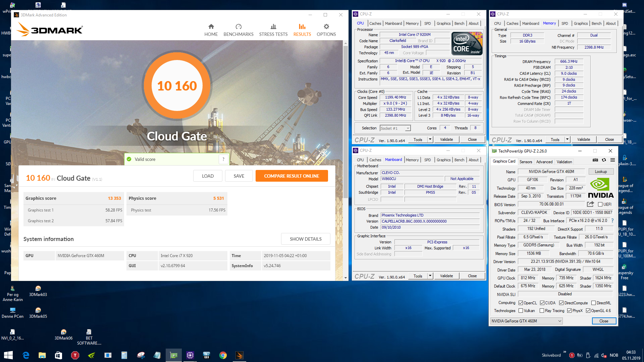Switch to 3DMark via taskbar icon
This screenshot has width=644, height=362.
(239, 355)
